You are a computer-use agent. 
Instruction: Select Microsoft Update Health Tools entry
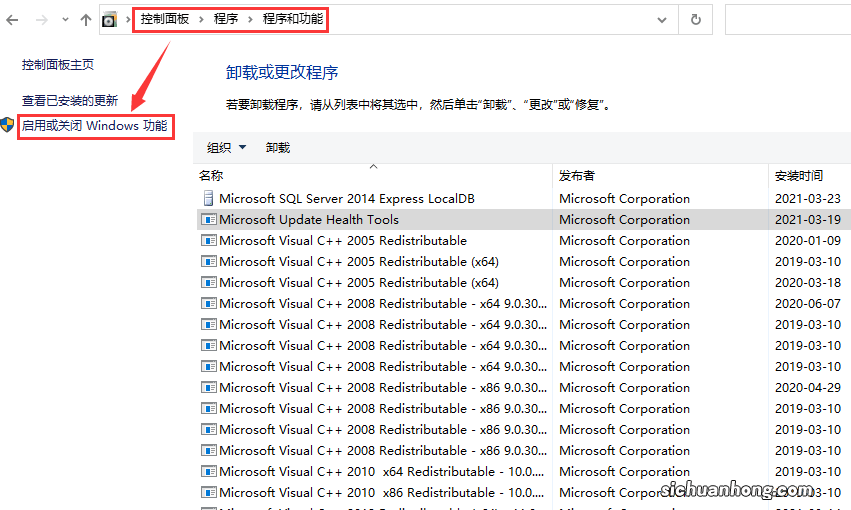309,220
